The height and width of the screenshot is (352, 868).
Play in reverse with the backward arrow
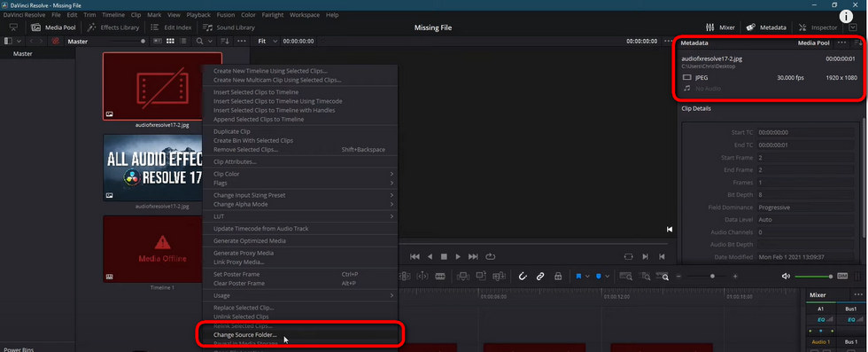[x=430, y=256]
